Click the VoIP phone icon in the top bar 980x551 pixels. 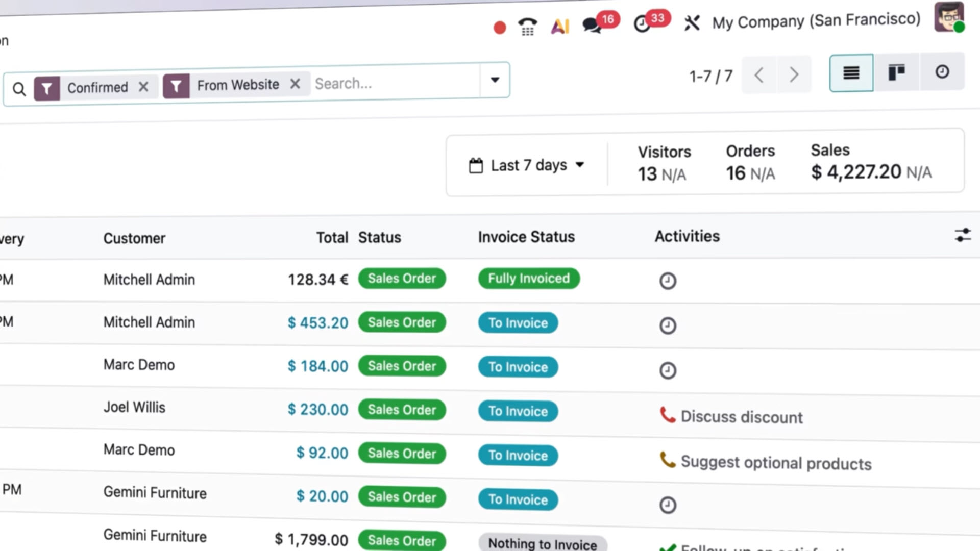[528, 27]
